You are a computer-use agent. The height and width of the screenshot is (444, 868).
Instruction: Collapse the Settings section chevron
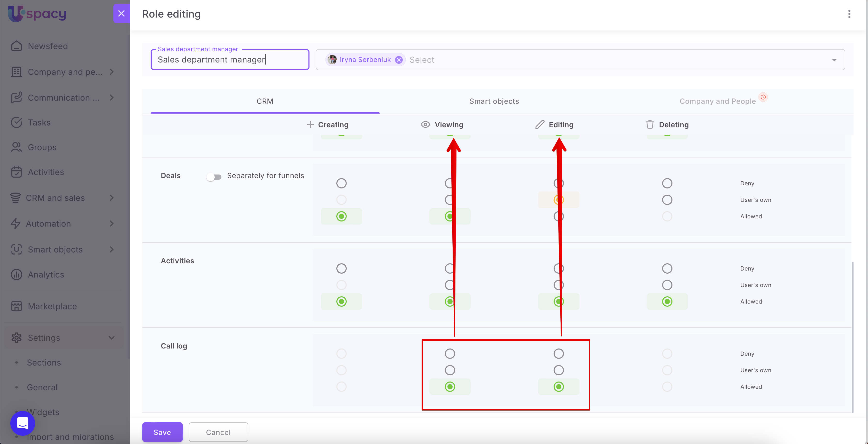(x=112, y=338)
